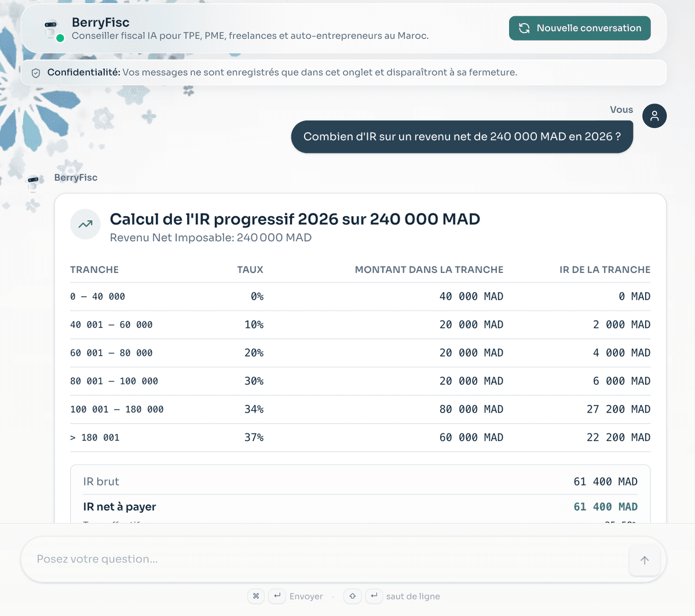Image resolution: width=695 pixels, height=616 pixels.
Task: Click the command key hint icon near Envoyer
Action: coord(256,596)
